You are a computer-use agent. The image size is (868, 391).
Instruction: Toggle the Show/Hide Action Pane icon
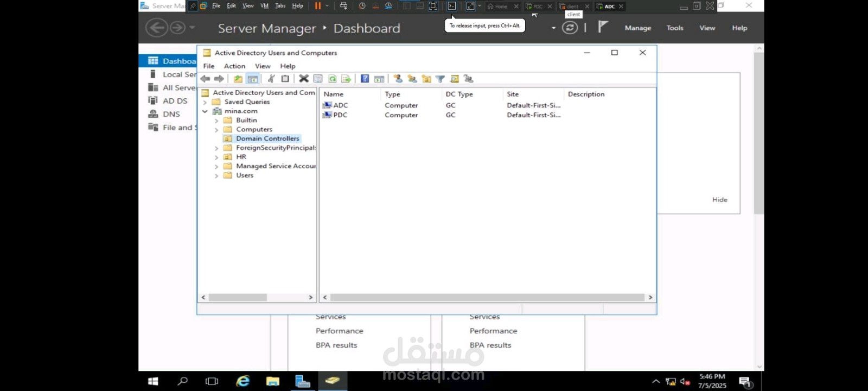click(x=379, y=79)
